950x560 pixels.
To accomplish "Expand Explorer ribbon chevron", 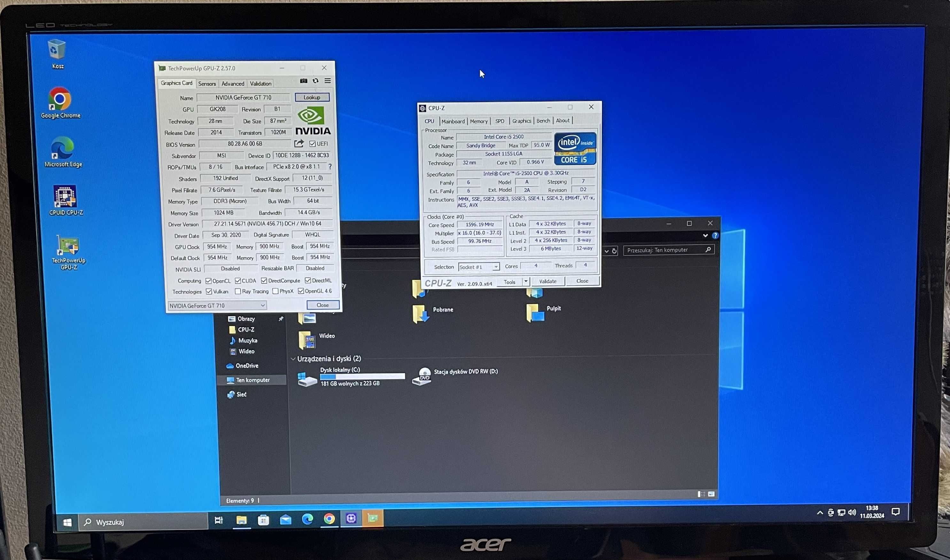I will [705, 235].
